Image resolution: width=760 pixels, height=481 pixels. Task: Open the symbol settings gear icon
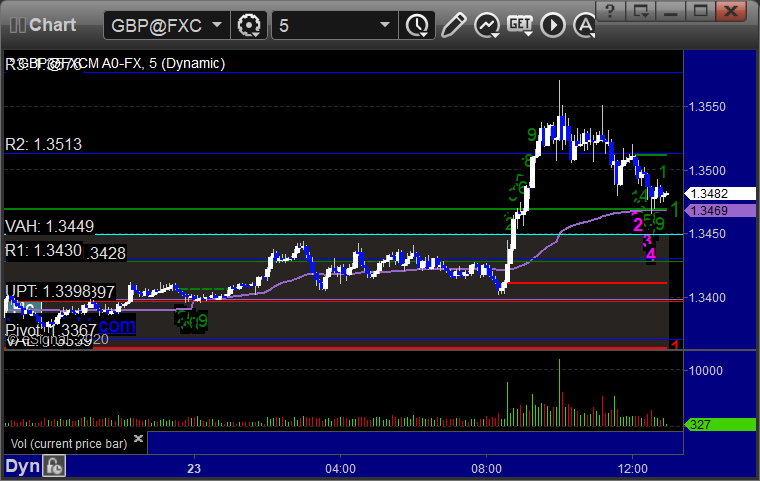click(249, 25)
